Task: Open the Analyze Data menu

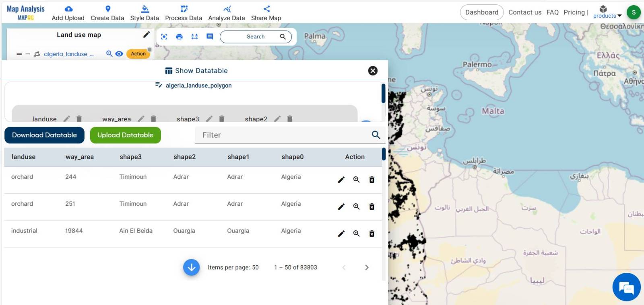Action: [x=226, y=12]
